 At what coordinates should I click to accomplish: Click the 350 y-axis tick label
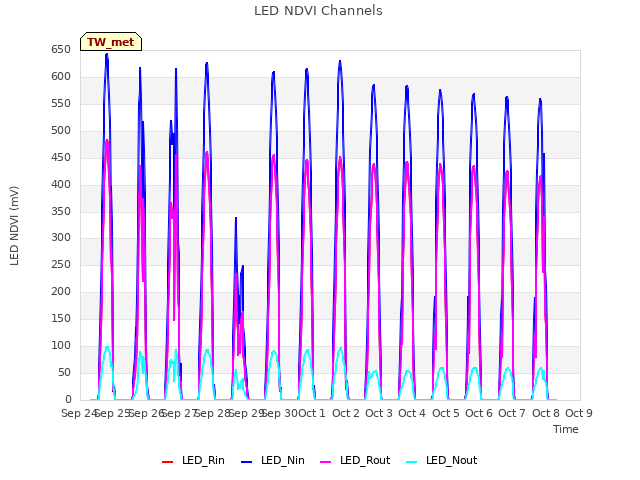click(x=61, y=211)
